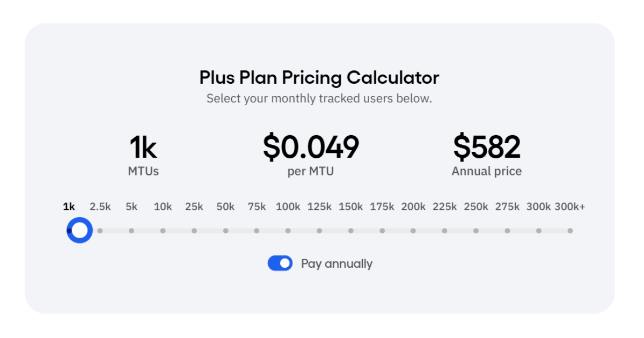Click the 100k tick on the slider
Image resolution: width=644 pixels, height=338 pixels.
click(x=288, y=231)
